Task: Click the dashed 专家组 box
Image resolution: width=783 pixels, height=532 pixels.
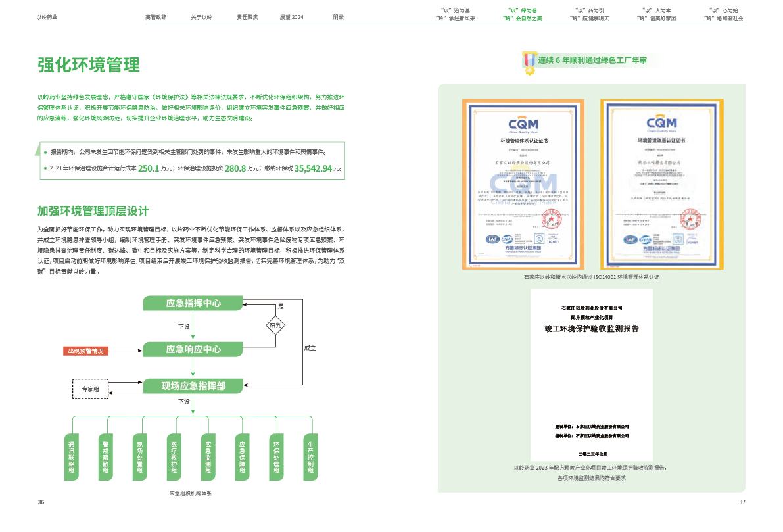Action: pos(90,389)
